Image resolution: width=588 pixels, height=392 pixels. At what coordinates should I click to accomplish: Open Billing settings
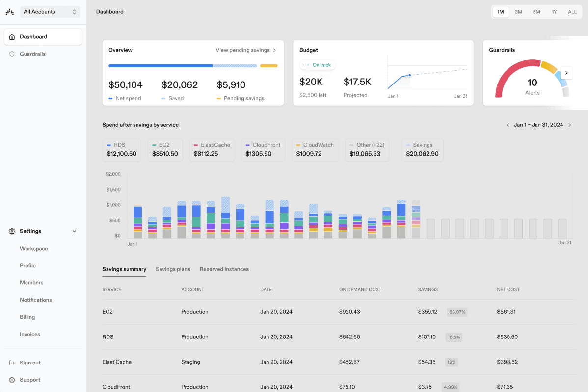click(27, 317)
